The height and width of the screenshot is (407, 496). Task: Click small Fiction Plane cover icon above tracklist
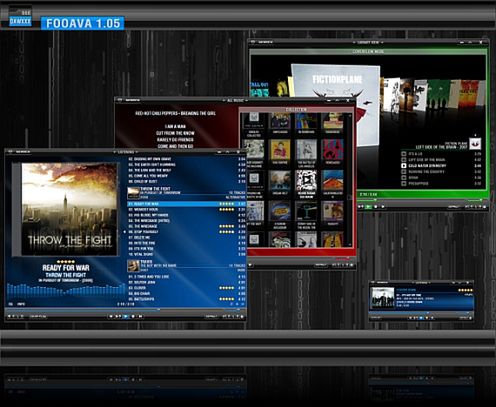click(x=475, y=144)
